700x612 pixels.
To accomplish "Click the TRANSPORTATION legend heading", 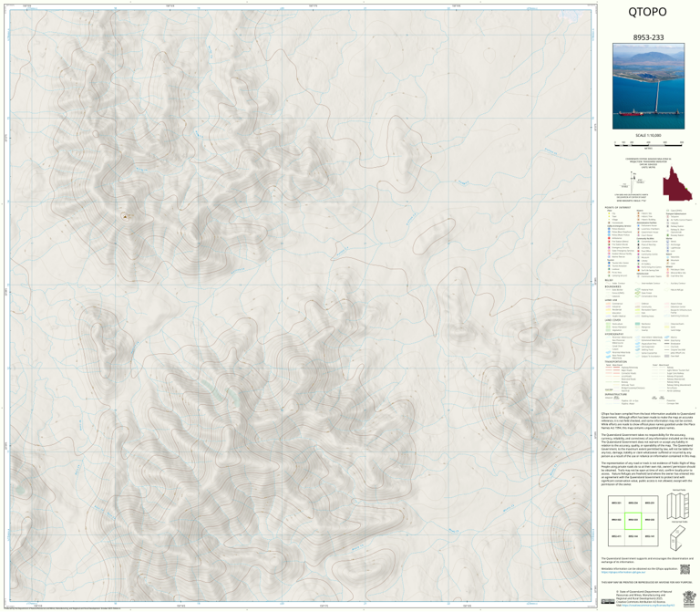I will click(x=616, y=362).
